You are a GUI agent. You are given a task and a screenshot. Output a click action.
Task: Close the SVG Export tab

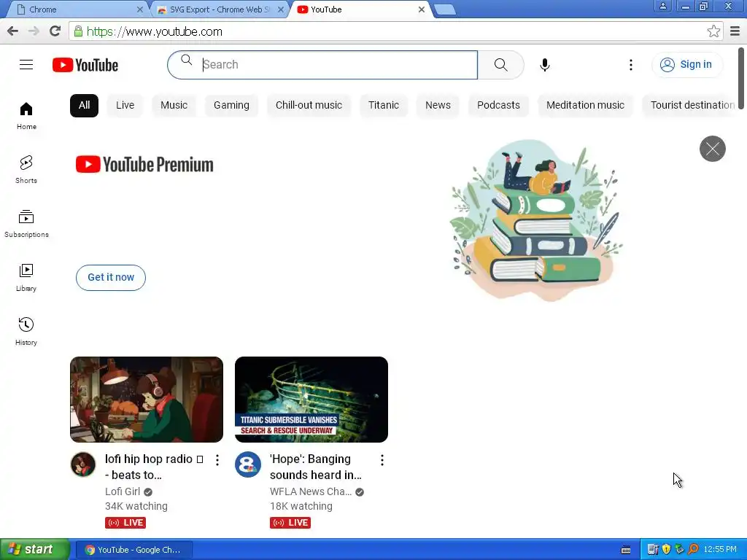[x=281, y=9]
